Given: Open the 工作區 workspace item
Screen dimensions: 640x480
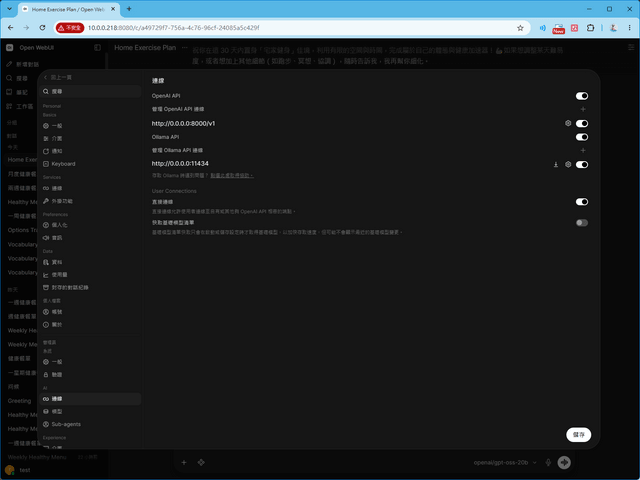Looking at the screenshot, I should click(x=20, y=106).
